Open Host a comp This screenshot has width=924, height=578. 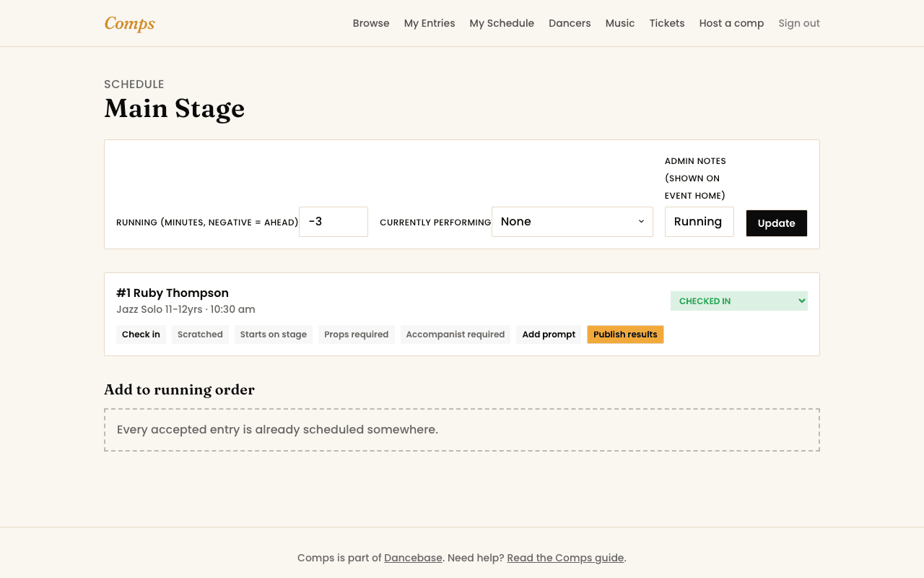tap(731, 23)
